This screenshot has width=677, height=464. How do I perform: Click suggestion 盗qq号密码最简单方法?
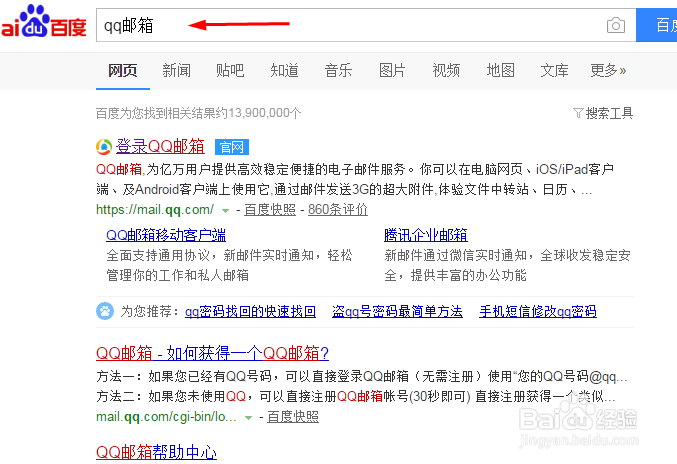tap(397, 311)
